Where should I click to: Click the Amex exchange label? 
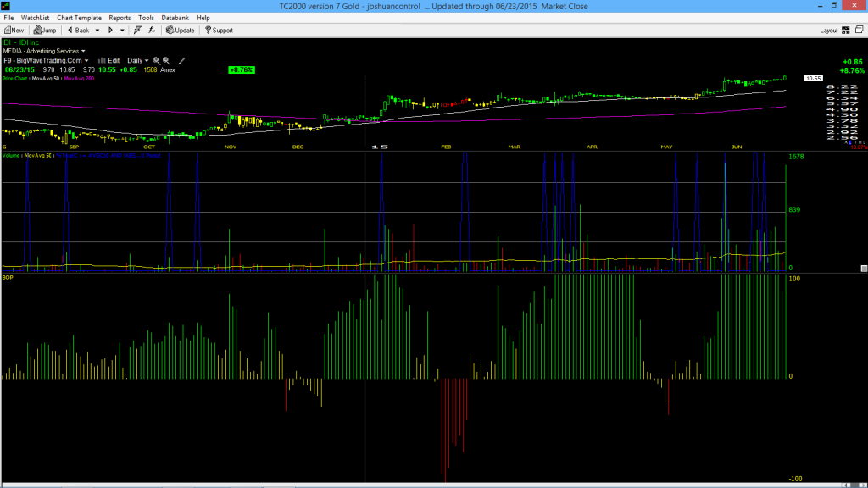(168, 69)
